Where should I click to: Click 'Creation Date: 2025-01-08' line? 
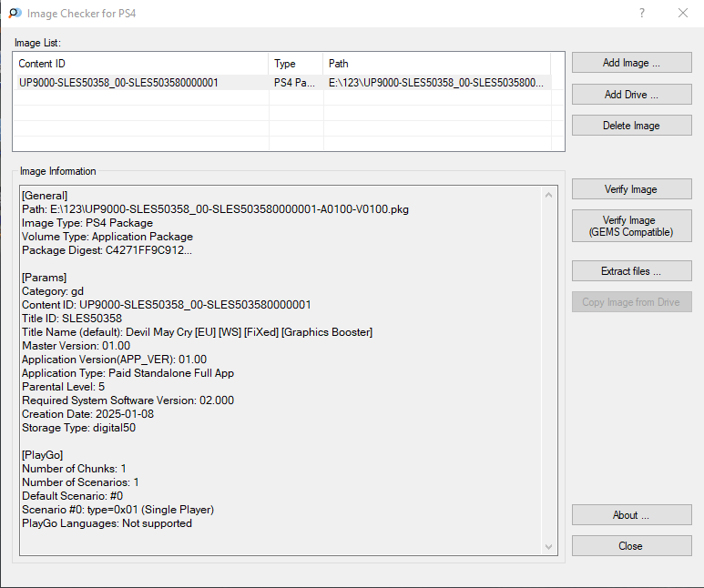point(87,414)
